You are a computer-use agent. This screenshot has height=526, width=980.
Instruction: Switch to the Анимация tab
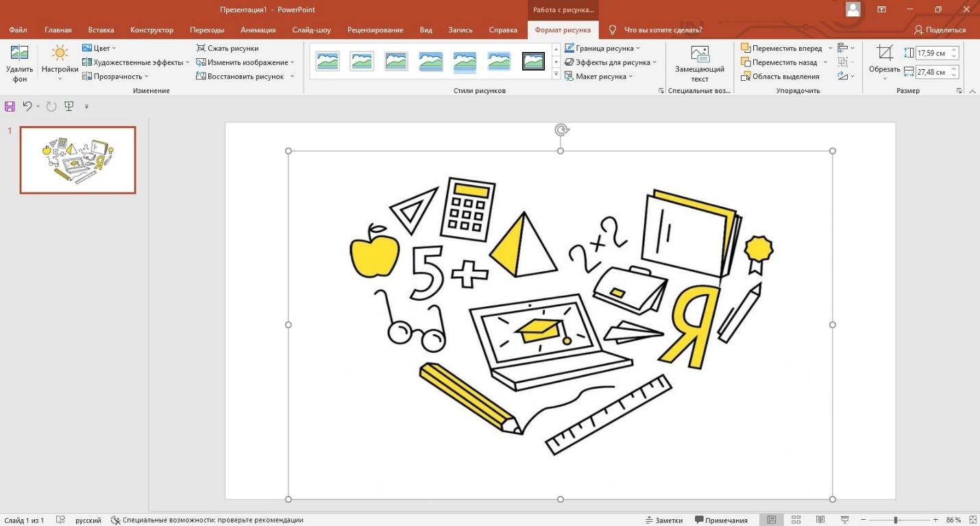point(258,30)
